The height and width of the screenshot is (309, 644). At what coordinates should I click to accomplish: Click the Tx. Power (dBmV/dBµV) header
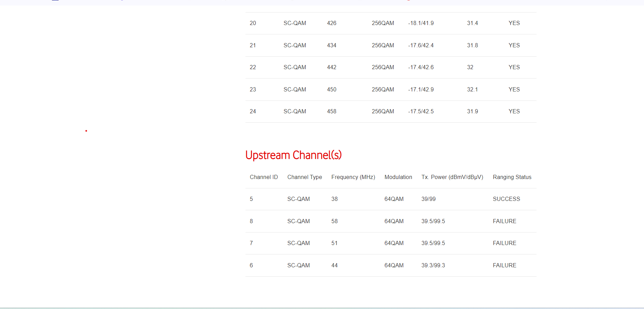(x=452, y=177)
